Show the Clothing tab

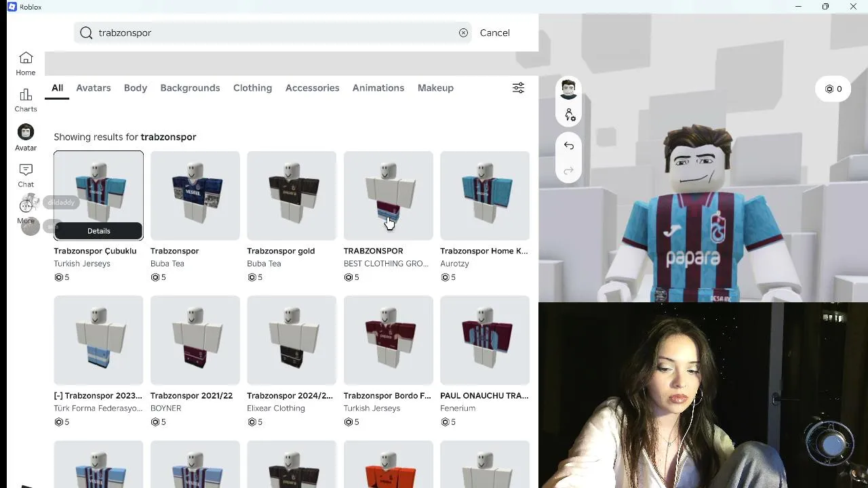[252, 88]
